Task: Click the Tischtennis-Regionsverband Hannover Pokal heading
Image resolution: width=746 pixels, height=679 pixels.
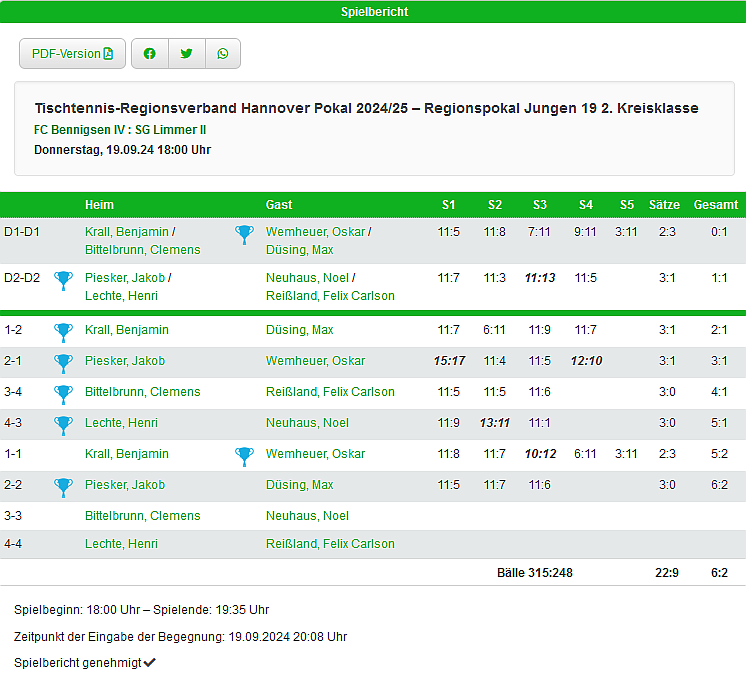Action: pyautogui.click(x=366, y=108)
